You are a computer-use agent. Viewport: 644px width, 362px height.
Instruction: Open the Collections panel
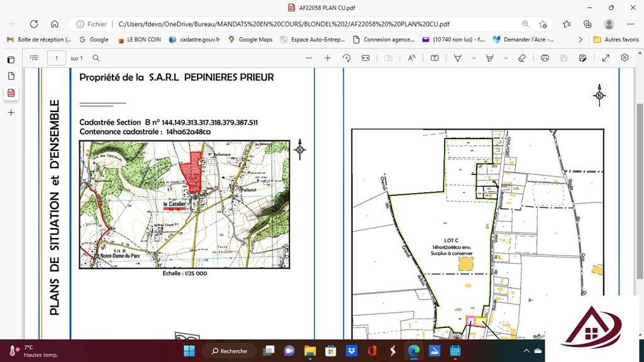tap(587, 24)
